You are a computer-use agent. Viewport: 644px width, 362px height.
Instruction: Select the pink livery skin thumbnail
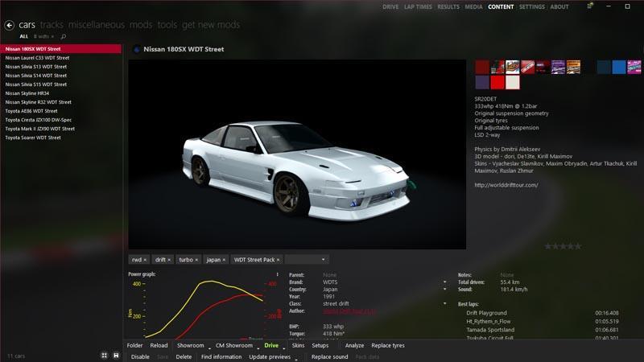point(634,67)
